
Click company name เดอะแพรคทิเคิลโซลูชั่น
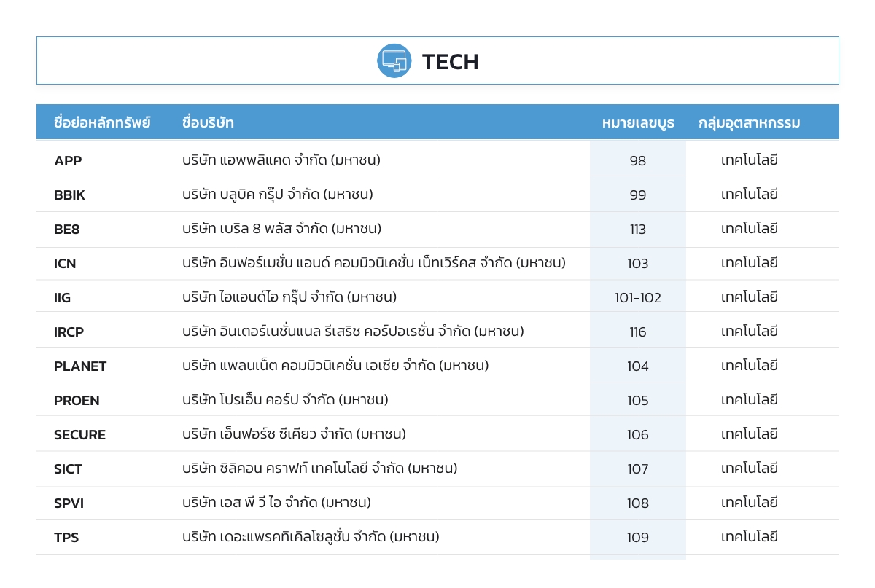285,536
